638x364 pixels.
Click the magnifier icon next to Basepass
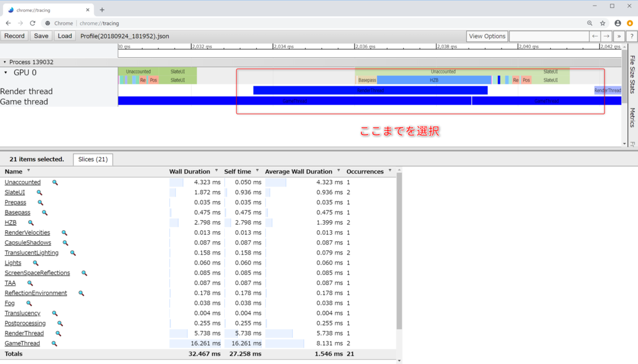(x=45, y=213)
